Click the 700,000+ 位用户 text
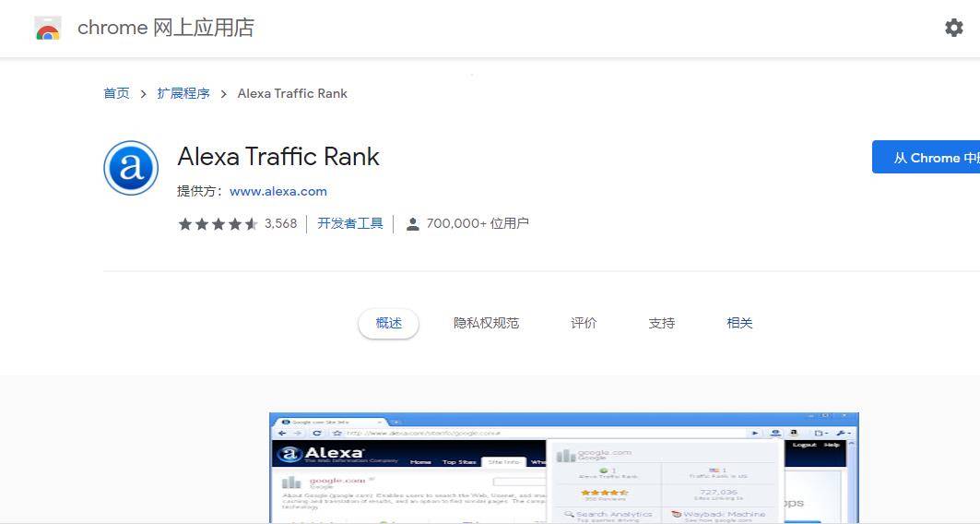Screen dimensions: 980x524 point(478,223)
